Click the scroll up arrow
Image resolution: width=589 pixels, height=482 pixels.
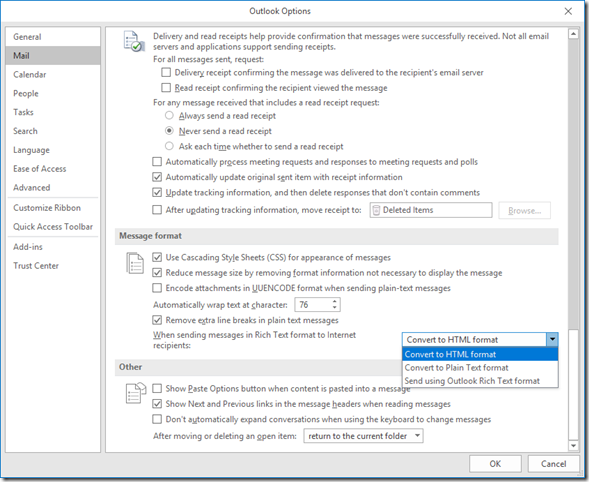pyautogui.click(x=573, y=34)
